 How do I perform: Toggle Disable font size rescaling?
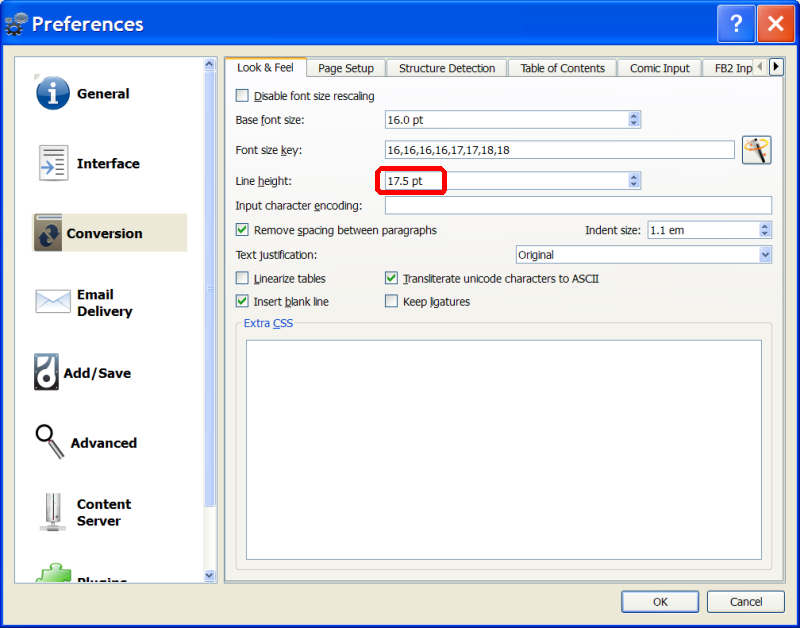tap(242, 96)
